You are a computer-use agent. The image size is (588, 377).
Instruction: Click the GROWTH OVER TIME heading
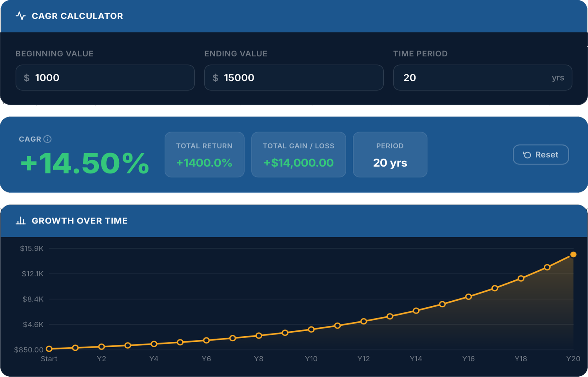80,221
